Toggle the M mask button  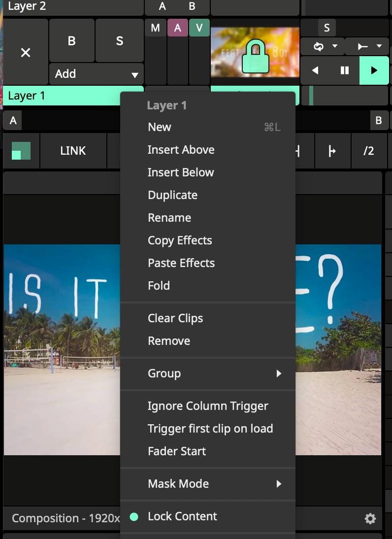155,28
